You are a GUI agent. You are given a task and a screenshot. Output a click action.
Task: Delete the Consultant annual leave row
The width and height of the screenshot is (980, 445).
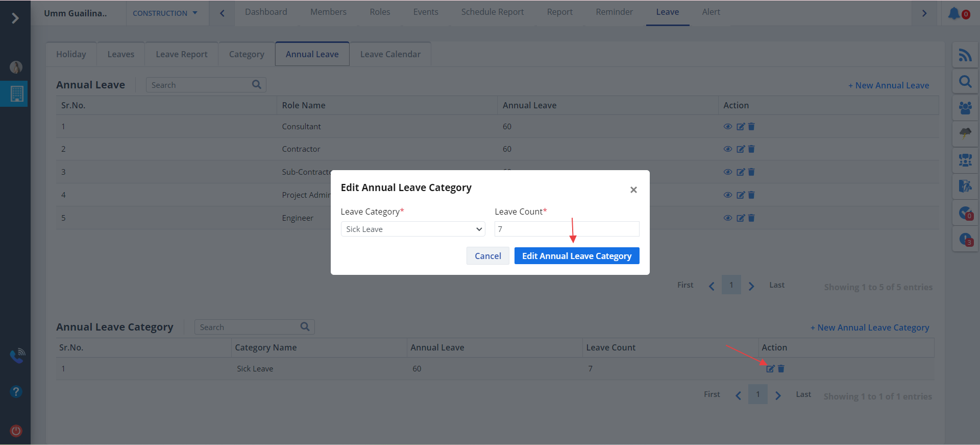(751, 127)
